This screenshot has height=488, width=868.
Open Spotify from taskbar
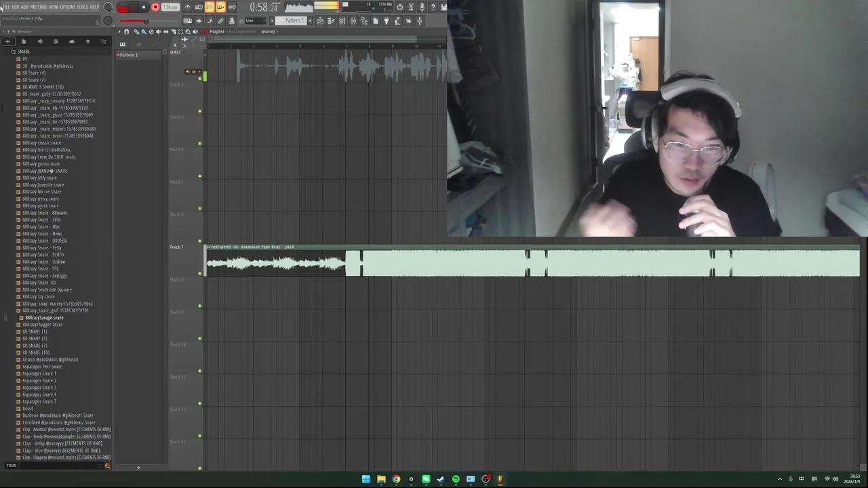(x=456, y=479)
